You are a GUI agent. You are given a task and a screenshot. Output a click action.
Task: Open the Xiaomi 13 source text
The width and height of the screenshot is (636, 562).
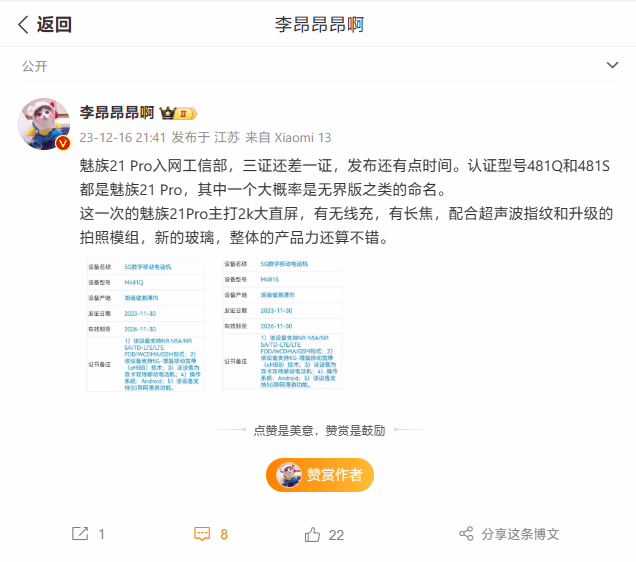point(303,137)
